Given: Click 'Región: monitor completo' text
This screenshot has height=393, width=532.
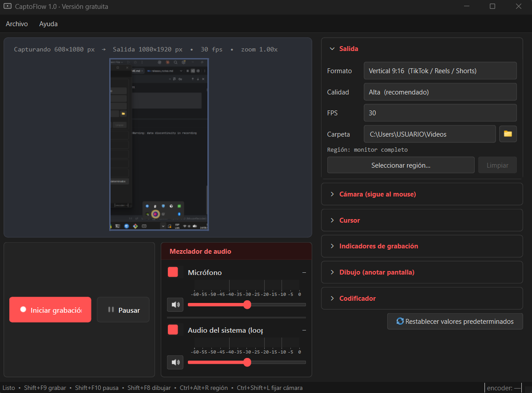Looking at the screenshot, I should coord(367,150).
